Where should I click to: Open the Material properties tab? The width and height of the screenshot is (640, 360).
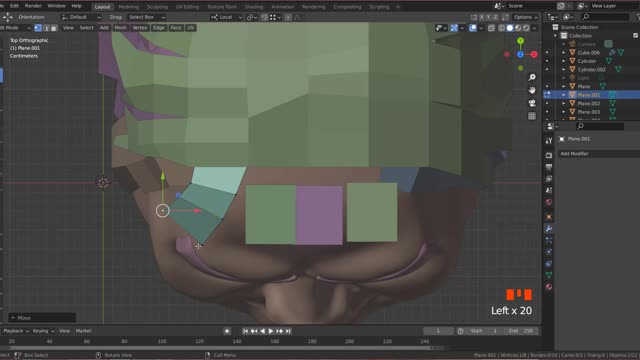(549, 287)
